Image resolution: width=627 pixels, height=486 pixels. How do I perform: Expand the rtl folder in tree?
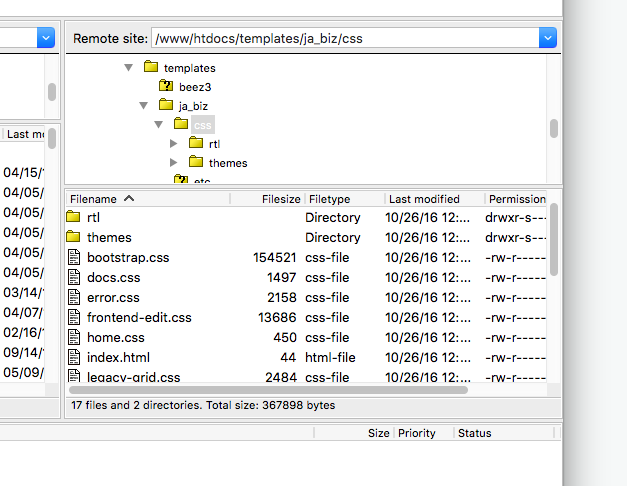point(174,143)
